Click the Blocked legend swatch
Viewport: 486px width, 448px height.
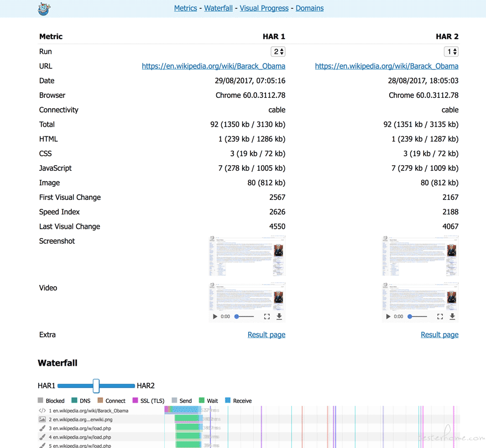click(40, 400)
